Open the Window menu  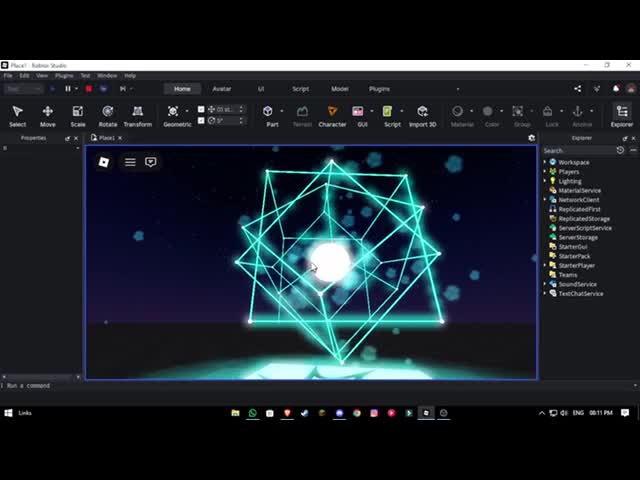(x=107, y=76)
